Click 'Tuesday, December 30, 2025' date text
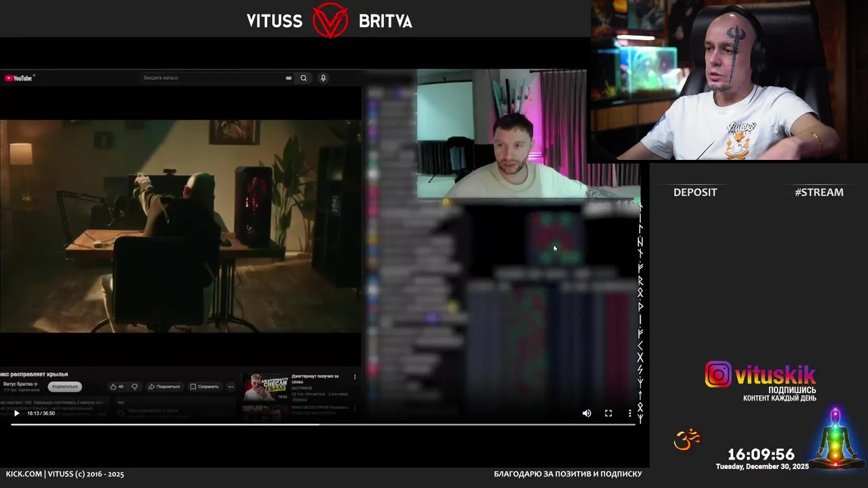Screen dimensions: 868x488 [x=762, y=466]
